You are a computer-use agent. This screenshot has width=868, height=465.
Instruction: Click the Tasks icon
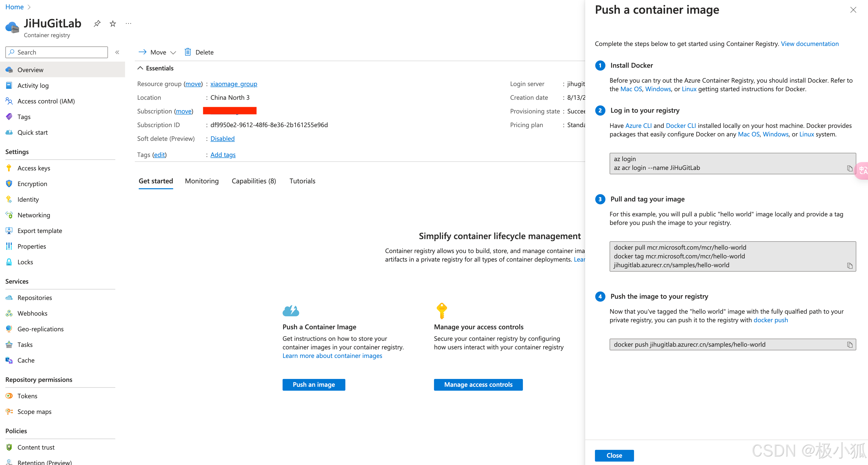pos(9,345)
